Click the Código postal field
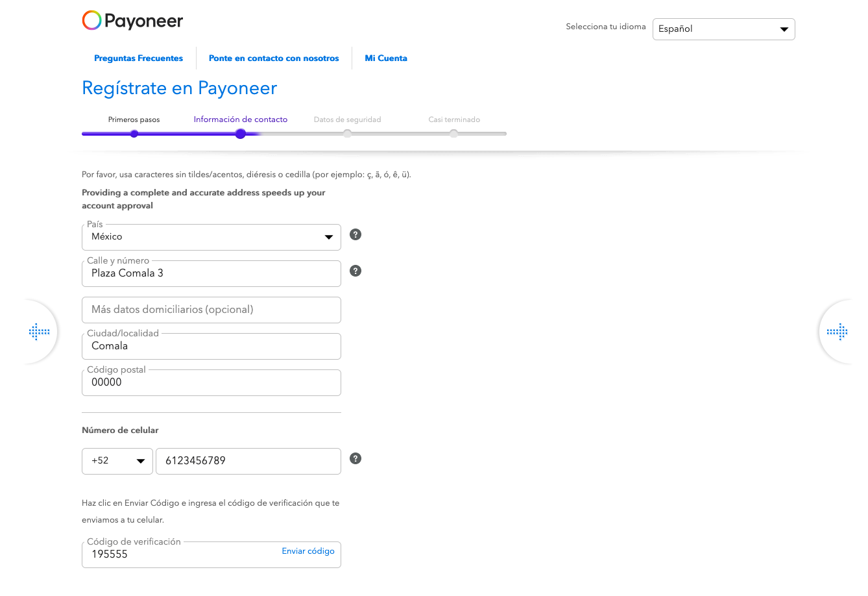This screenshot has height=596, width=868. tap(211, 382)
